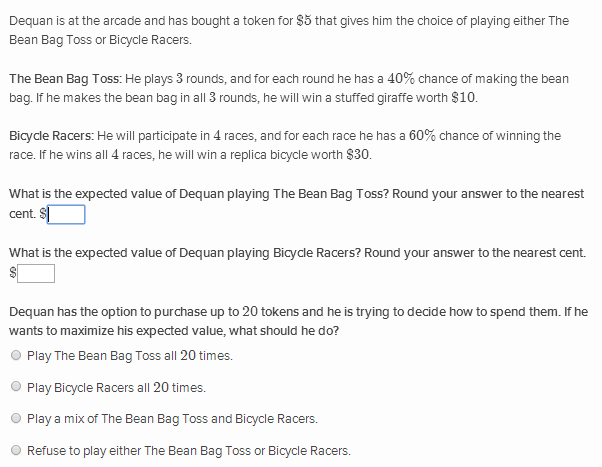Click the Bicycle Racers expected value answer field
602x467 pixels.
tap(36, 273)
